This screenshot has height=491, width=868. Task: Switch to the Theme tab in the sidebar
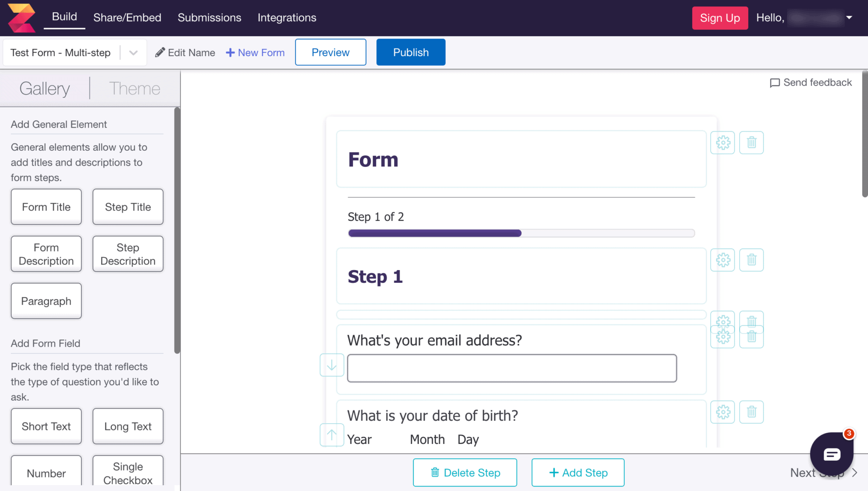[x=135, y=88]
